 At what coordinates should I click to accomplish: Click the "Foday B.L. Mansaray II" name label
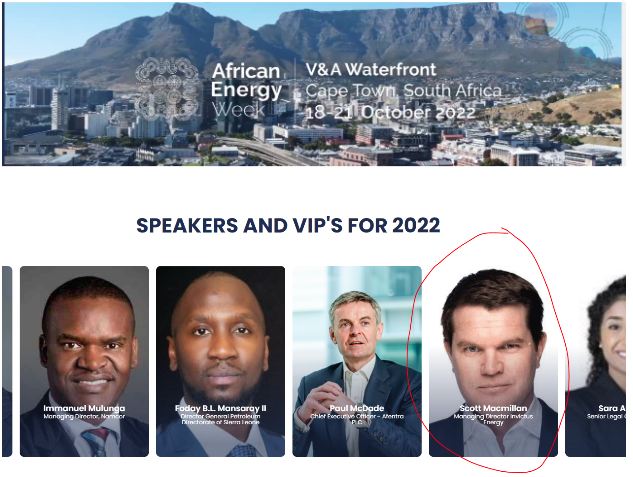[220, 408]
